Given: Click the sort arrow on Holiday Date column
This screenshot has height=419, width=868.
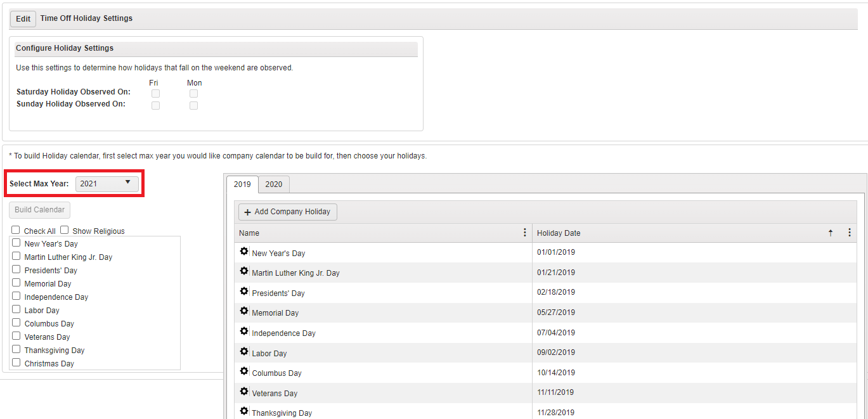Looking at the screenshot, I should [x=830, y=233].
